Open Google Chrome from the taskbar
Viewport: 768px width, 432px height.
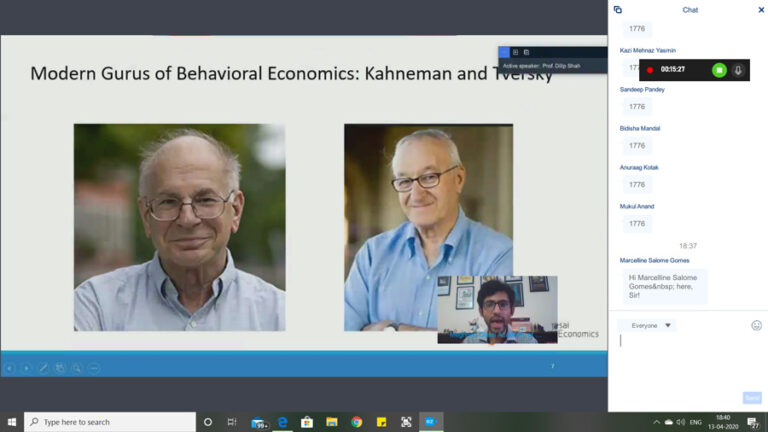coord(356,422)
